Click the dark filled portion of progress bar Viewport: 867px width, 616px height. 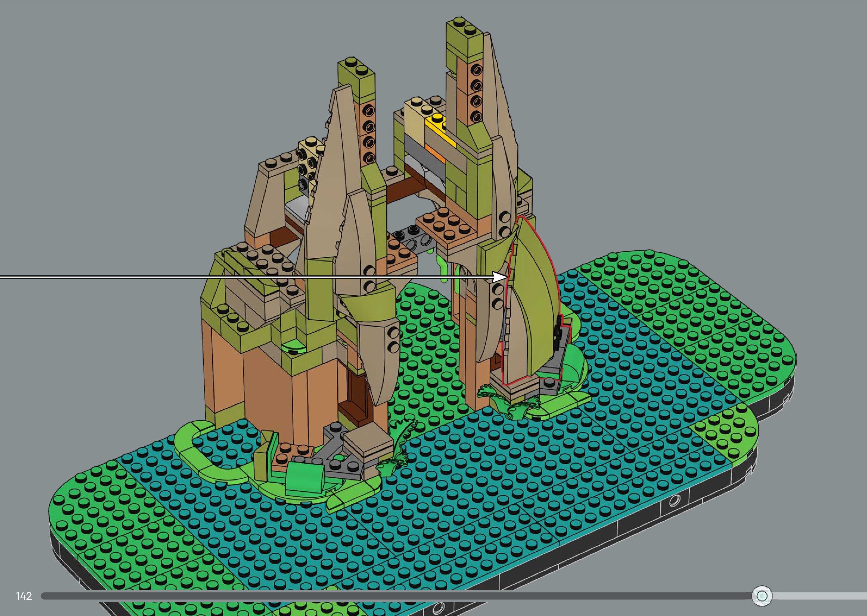click(380, 596)
